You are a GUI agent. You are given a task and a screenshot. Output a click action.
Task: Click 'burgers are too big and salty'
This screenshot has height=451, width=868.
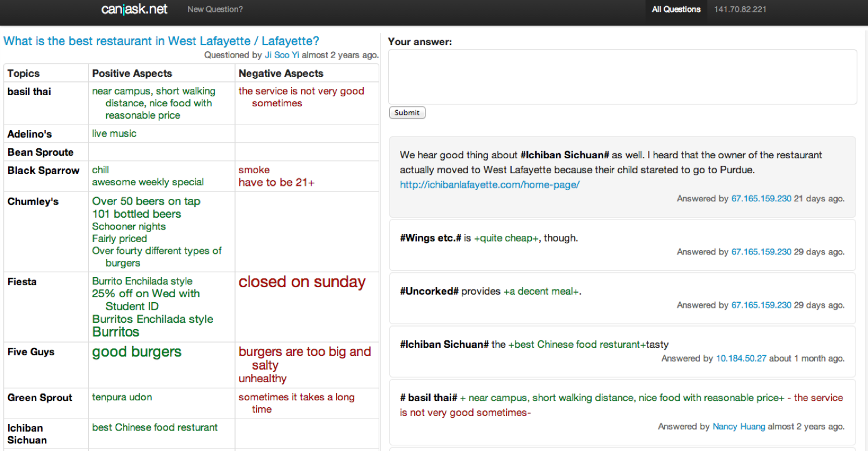(x=305, y=358)
